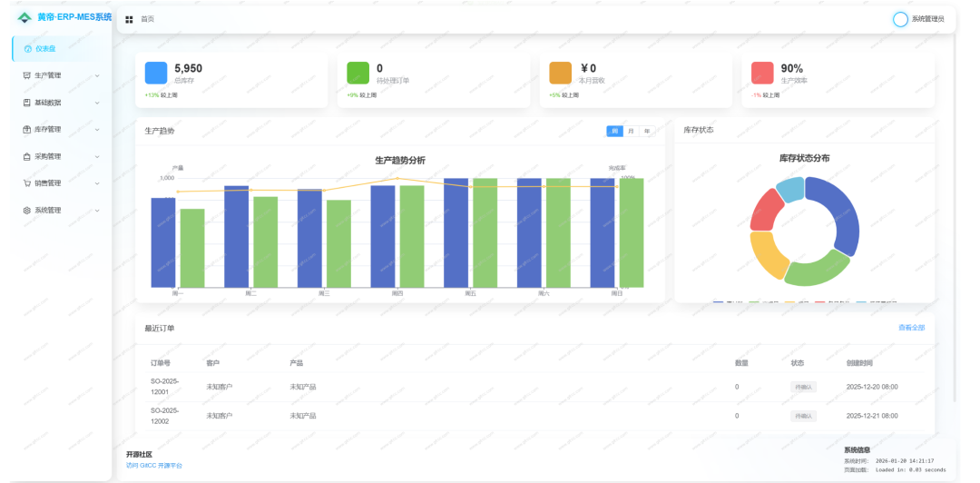Click the 生产管理 sidebar icon

[x=27, y=75]
